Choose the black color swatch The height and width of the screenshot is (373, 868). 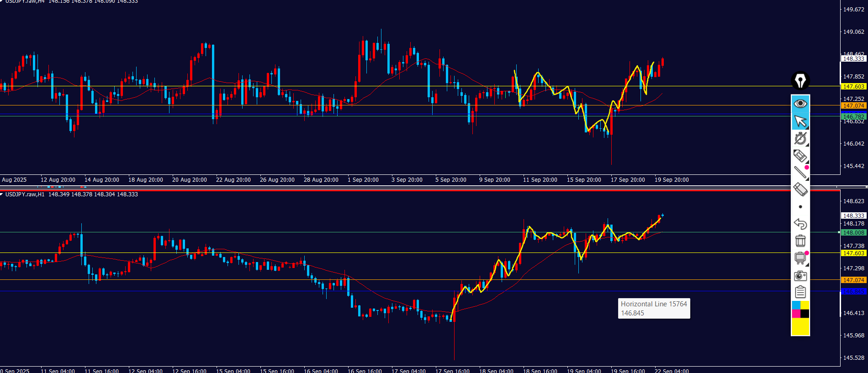coord(804,314)
